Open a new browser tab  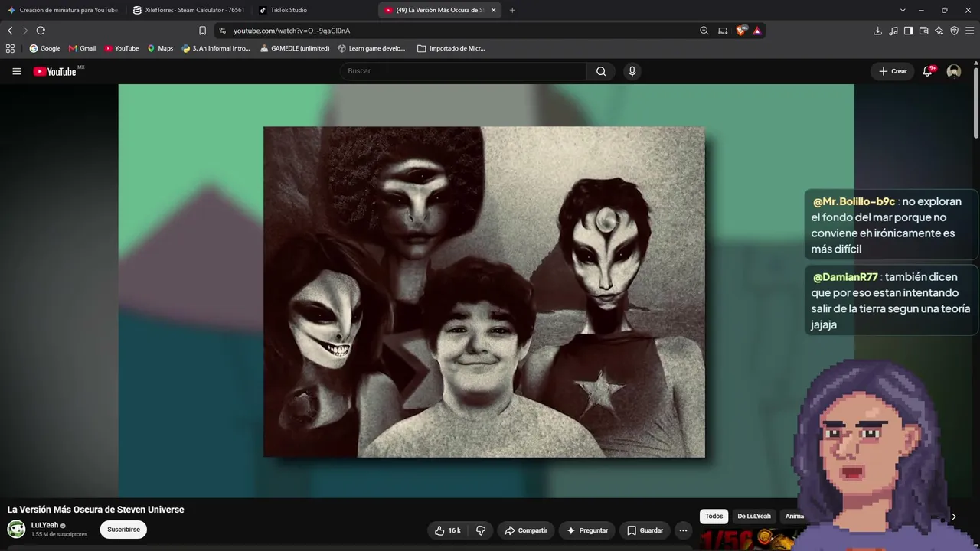(512, 10)
